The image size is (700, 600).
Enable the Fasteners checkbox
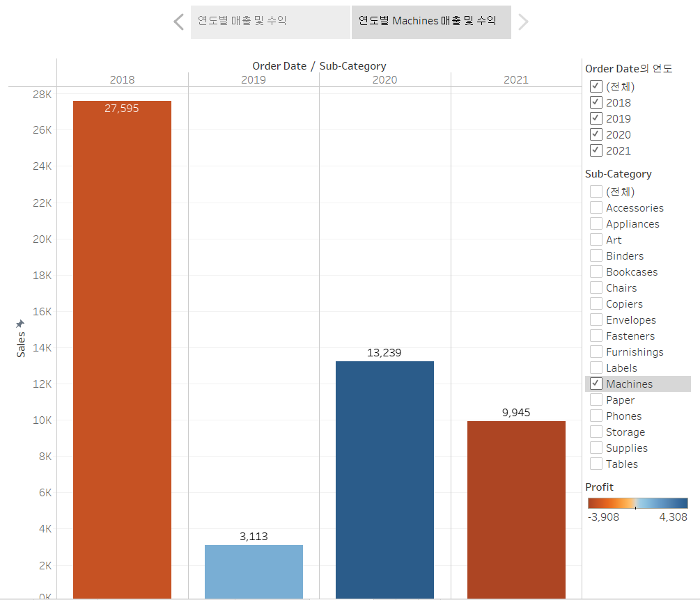(596, 336)
